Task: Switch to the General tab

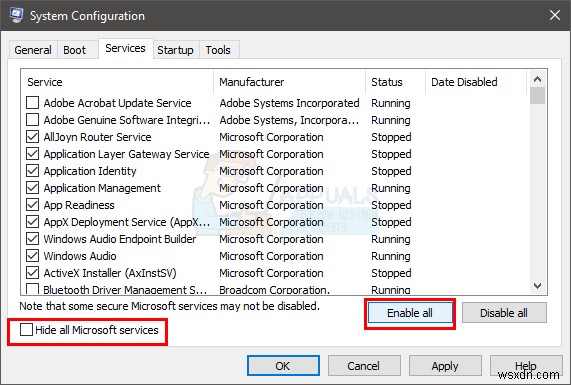Action: point(33,50)
